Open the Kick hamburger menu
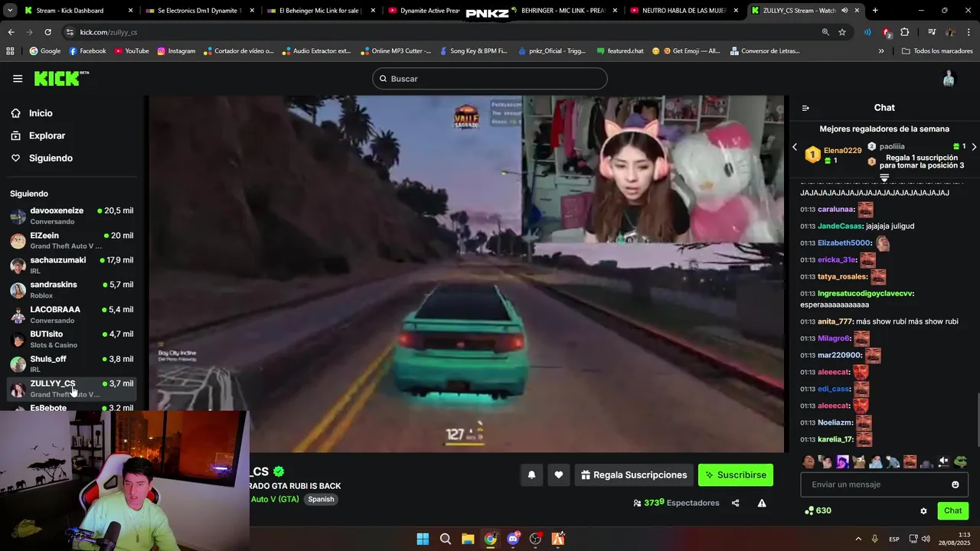This screenshot has height=551, width=980. tap(18, 78)
